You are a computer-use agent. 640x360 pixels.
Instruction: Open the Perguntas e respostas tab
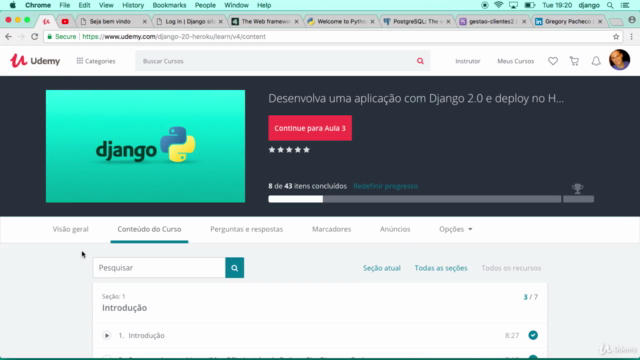247,229
